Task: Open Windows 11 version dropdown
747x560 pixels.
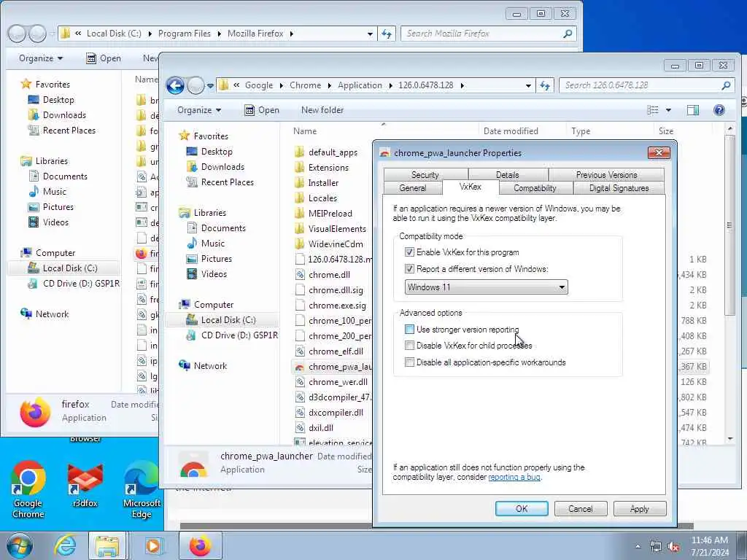Action: click(486, 287)
